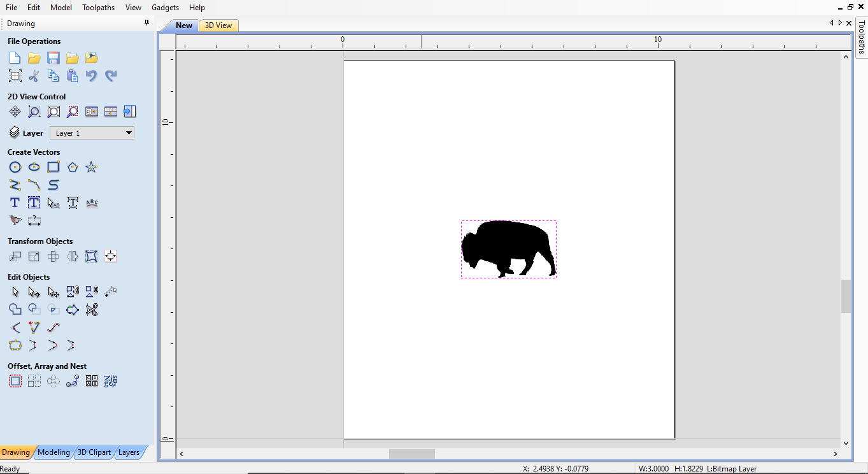Click the Group Objects paperclip icon
Screen dimensions: 868x474
coord(73,292)
